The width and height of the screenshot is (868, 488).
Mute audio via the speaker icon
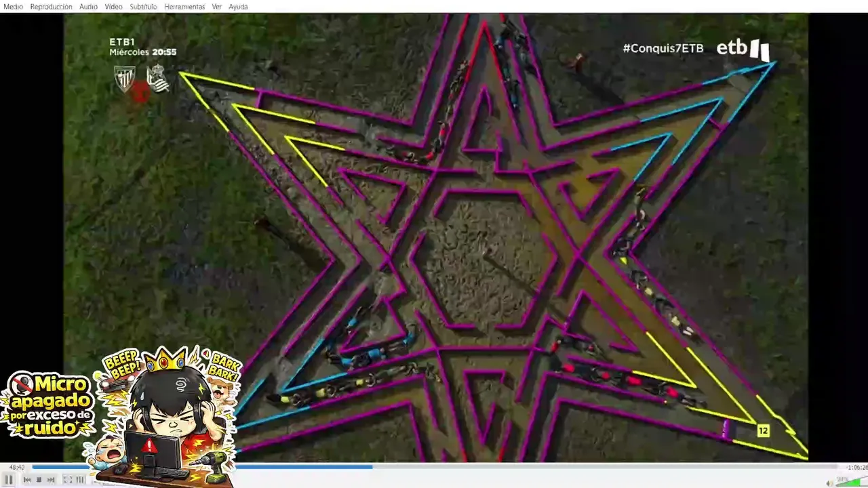[x=829, y=483]
